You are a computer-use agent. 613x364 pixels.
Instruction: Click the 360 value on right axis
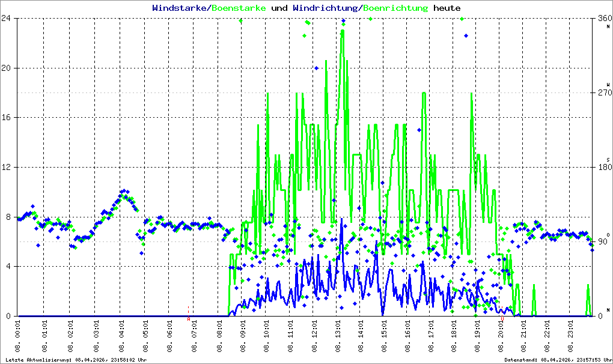pos(605,18)
